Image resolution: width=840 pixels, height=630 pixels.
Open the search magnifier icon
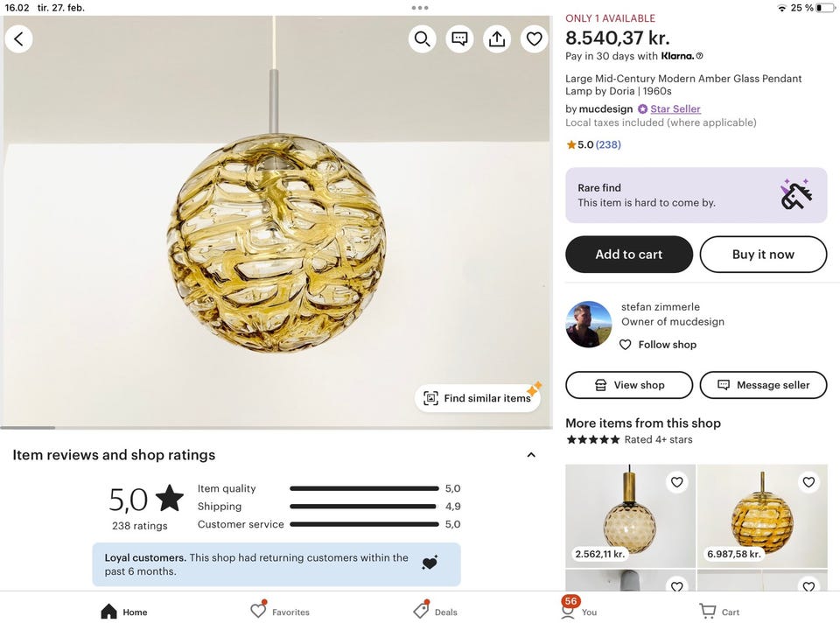click(422, 38)
